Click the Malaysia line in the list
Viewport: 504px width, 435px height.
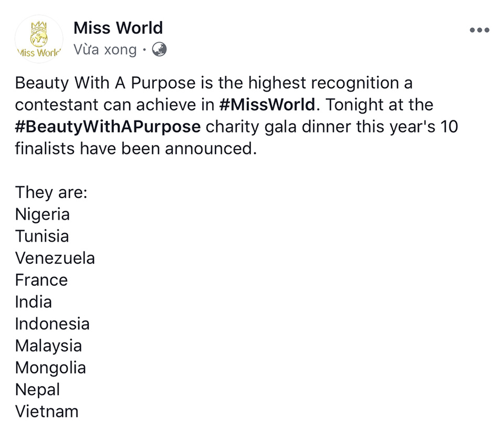pyautogui.click(x=48, y=346)
